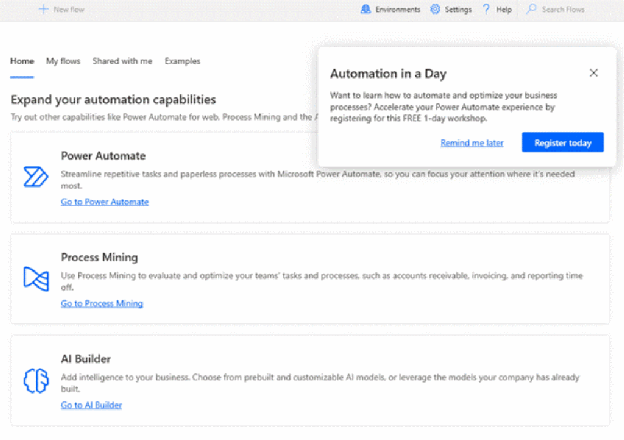The image size is (624, 440).
Task: Click the Register today button
Action: click(x=563, y=142)
